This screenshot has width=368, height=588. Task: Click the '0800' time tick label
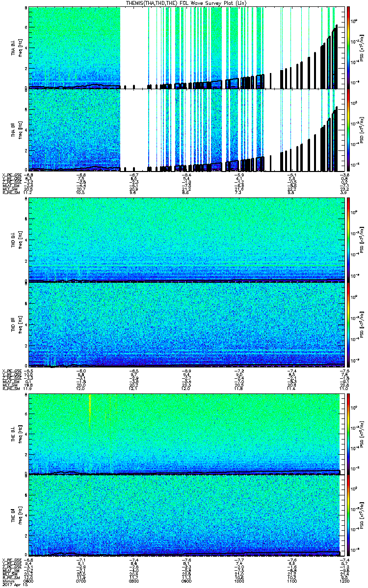tap(133, 581)
